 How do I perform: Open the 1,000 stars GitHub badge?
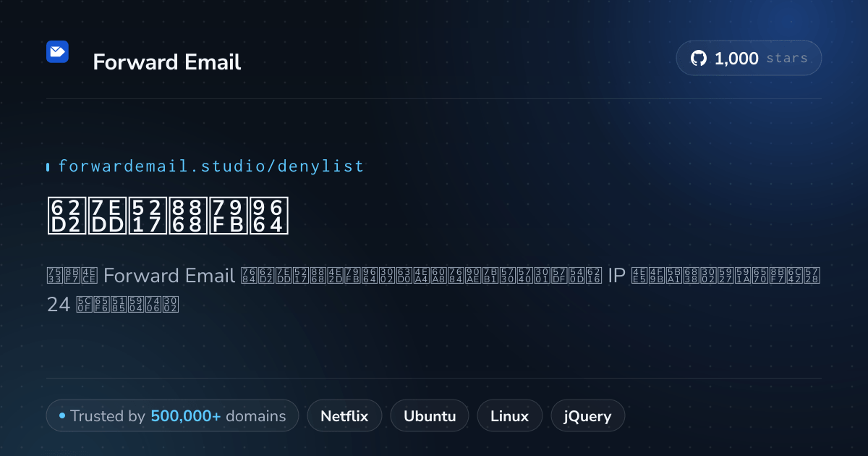pyautogui.click(x=749, y=58)
